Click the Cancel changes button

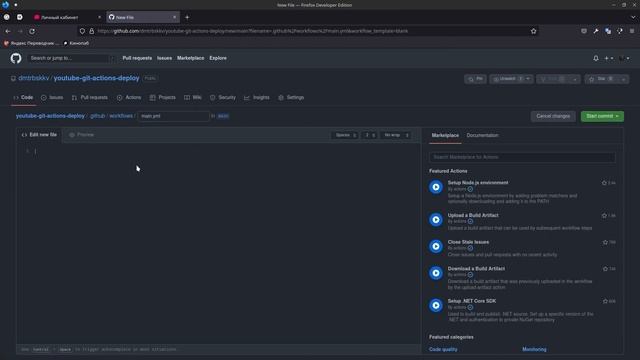(x=553, y=116)
